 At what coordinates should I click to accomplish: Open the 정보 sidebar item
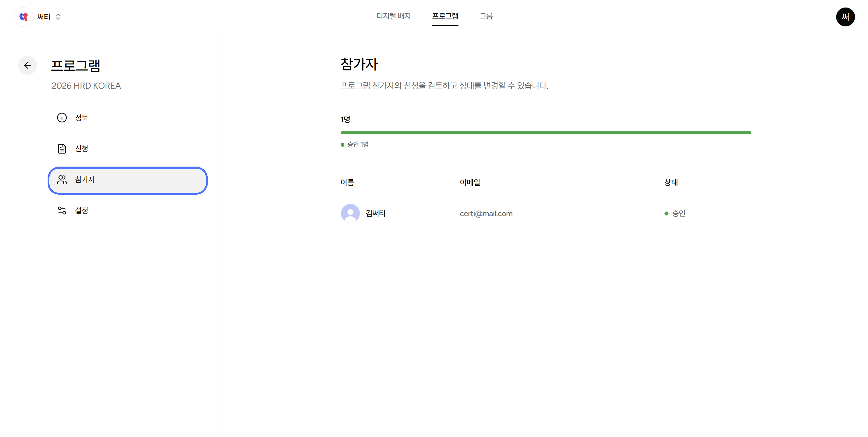[127, 118]
